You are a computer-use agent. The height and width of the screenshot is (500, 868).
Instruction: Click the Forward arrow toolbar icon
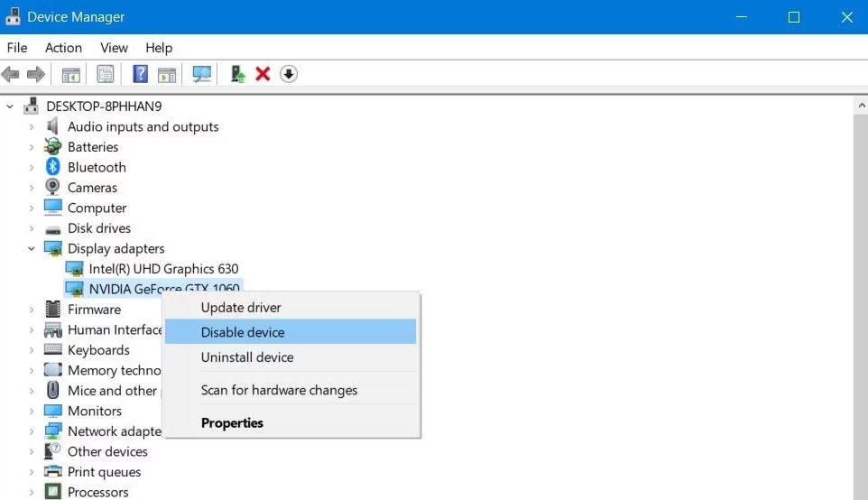pos(36,74)
